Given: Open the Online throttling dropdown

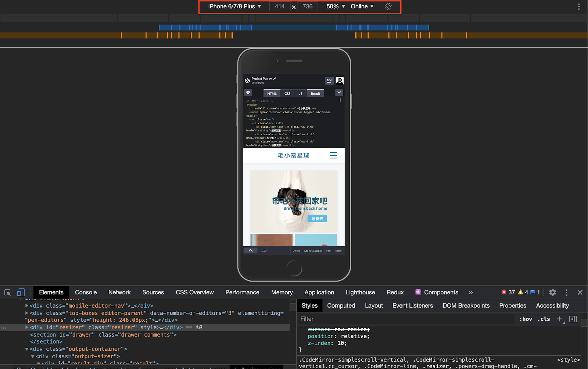Looking at the screenshot, I should 362,6.
